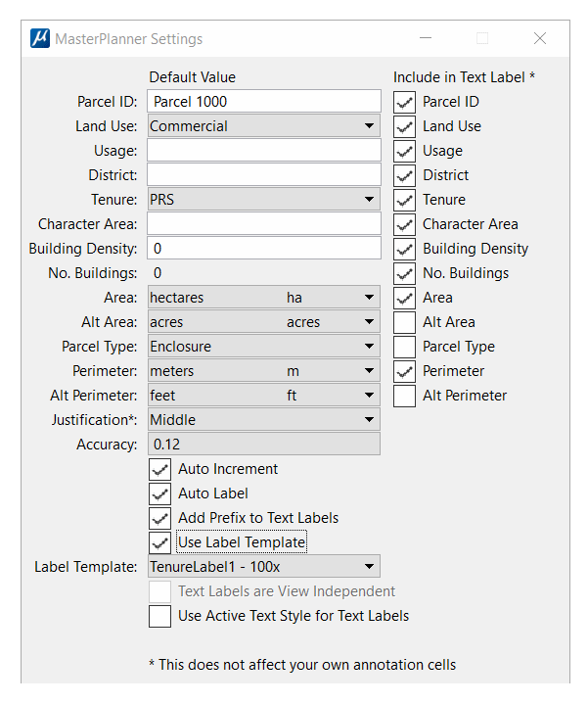Screen dimensions: 588x704
Task: Close the MasterPlanner Settings window
Action: pyautogui.click(x=540, y=38)
